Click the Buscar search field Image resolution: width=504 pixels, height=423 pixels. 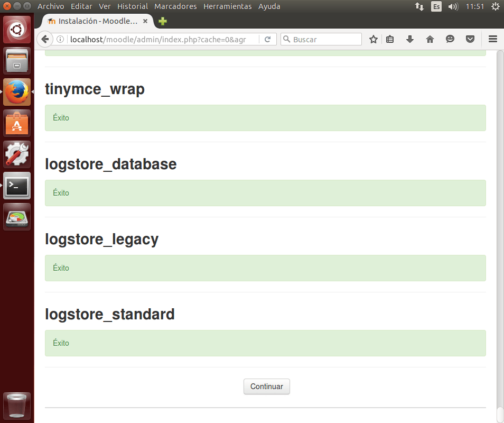coord(321,39)
